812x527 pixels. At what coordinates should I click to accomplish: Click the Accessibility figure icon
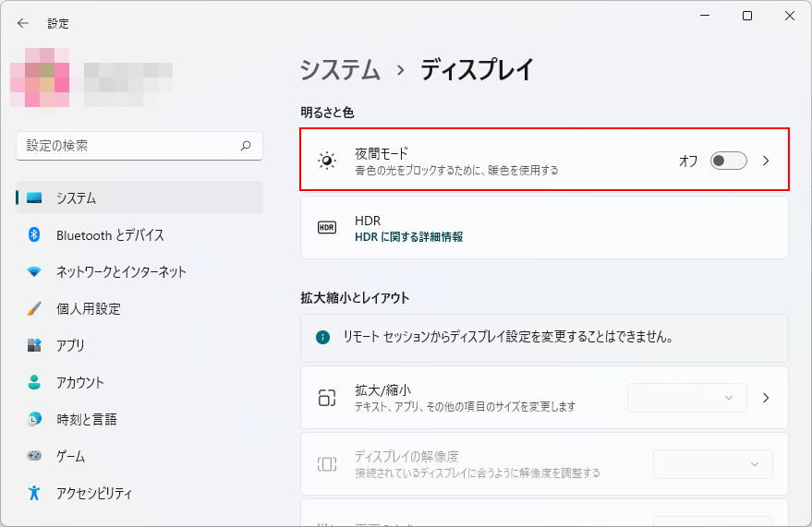click(x=35, y=493)
